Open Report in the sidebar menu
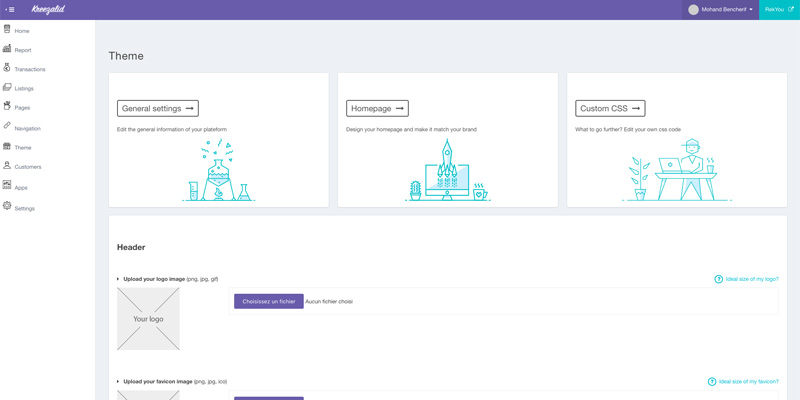 [23, 51]
